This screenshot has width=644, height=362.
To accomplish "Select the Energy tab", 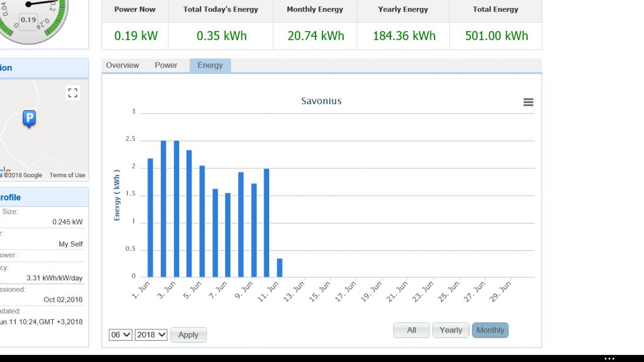I will (x=210, y=65).
